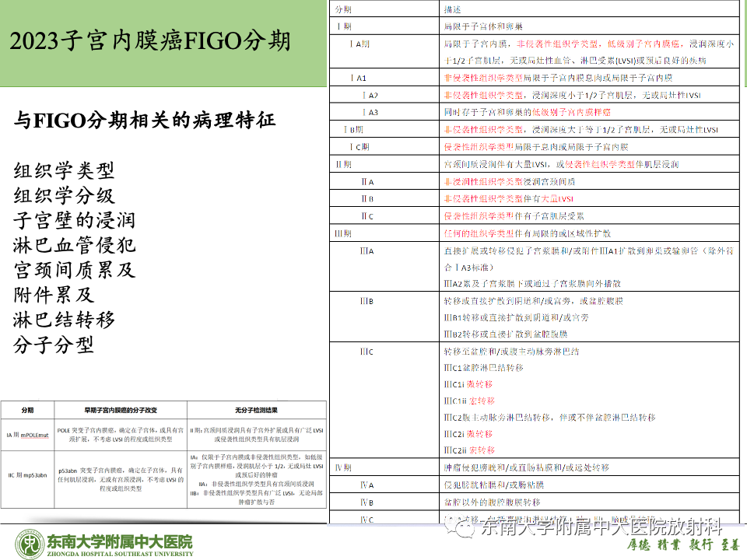
Task: Click the Zhongda Hospital round logo emblem
Action: point(30,544)
